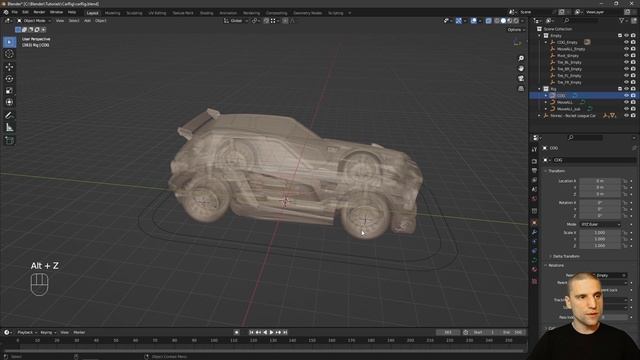
Task: Play the animation in timeline
Action: 271,332
